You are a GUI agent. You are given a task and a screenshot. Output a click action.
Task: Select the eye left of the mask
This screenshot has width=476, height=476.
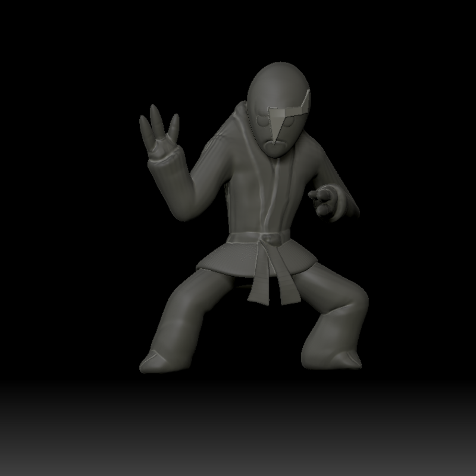[x=262, y=121]
